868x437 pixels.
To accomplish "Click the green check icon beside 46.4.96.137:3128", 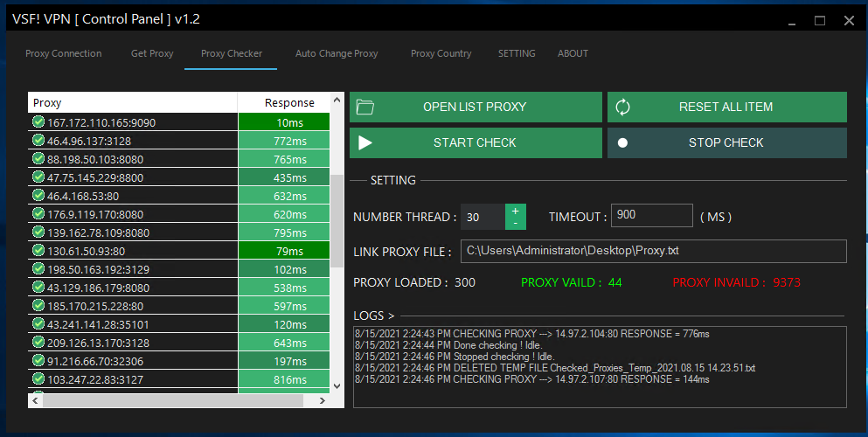I will [x=38, y=140].
